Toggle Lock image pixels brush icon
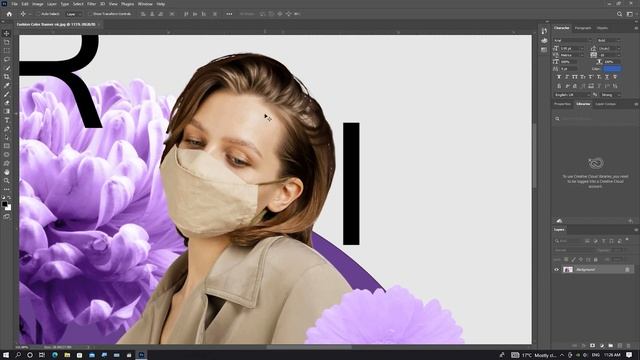Viewport: 640px width, 360px height. coord(573,260)
